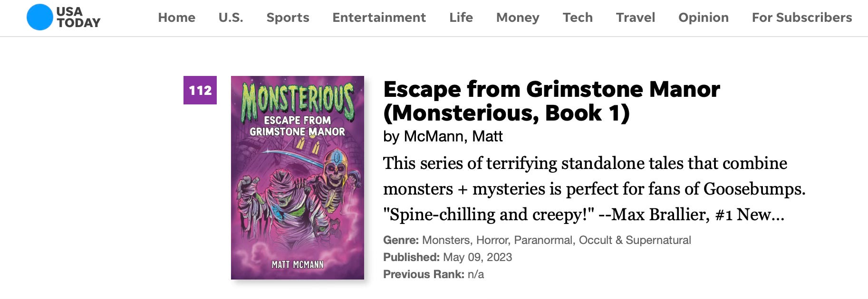The height and width of the screenshot is (299, 868).
Task: Select Entertainment in the navigation bar
Action: tap(379, 18)
